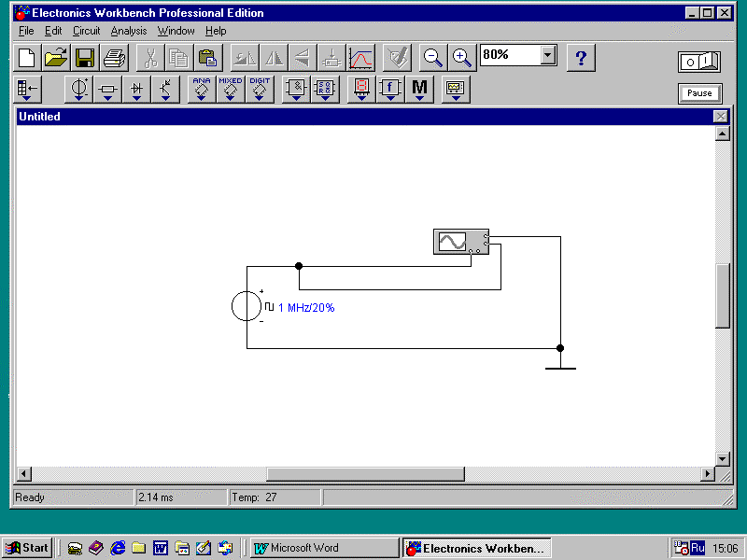Toggle the simulation power switch
Image resolution: width=747 pixels, height=560 pixels.
pyautogui.click(x=698, y=62)
